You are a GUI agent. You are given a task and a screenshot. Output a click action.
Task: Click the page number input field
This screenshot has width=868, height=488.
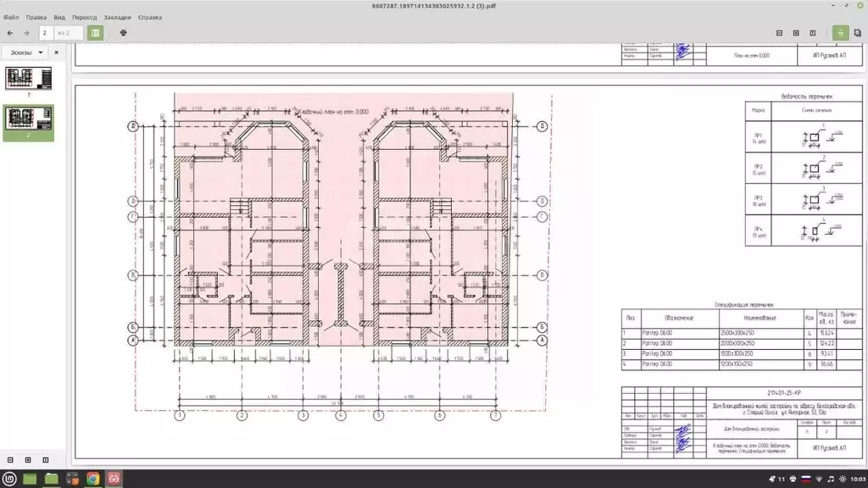coord(46,33)
